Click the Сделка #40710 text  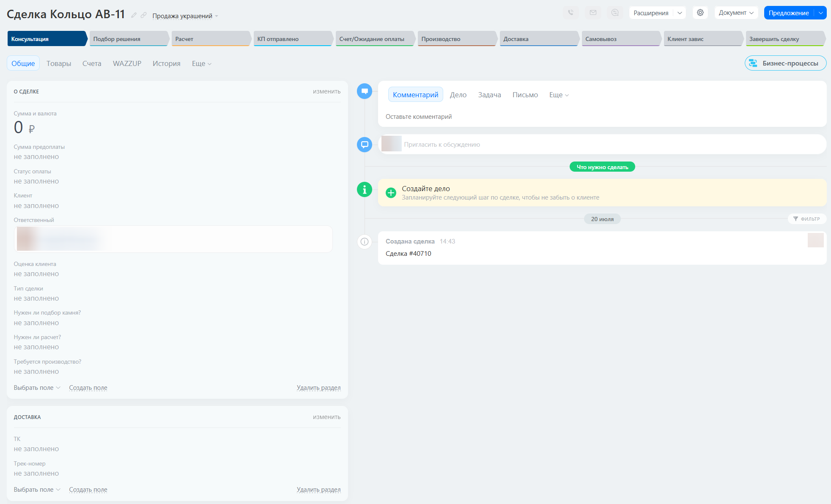pos(409,254)
